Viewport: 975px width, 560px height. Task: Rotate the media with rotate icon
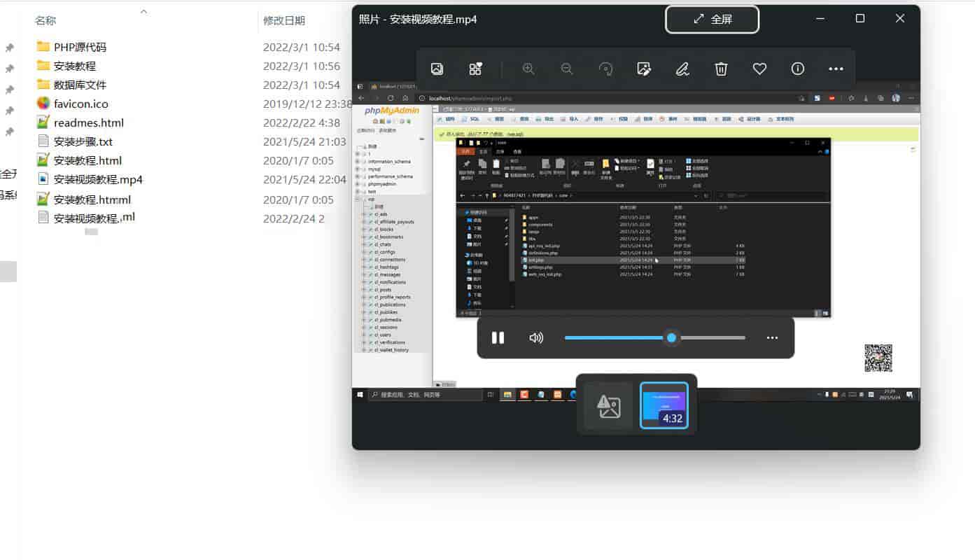(606, 69)
